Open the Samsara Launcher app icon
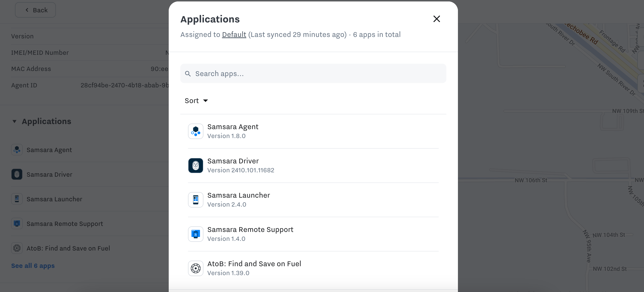Screen dimensions: 644x292 [x=196, y=200]
